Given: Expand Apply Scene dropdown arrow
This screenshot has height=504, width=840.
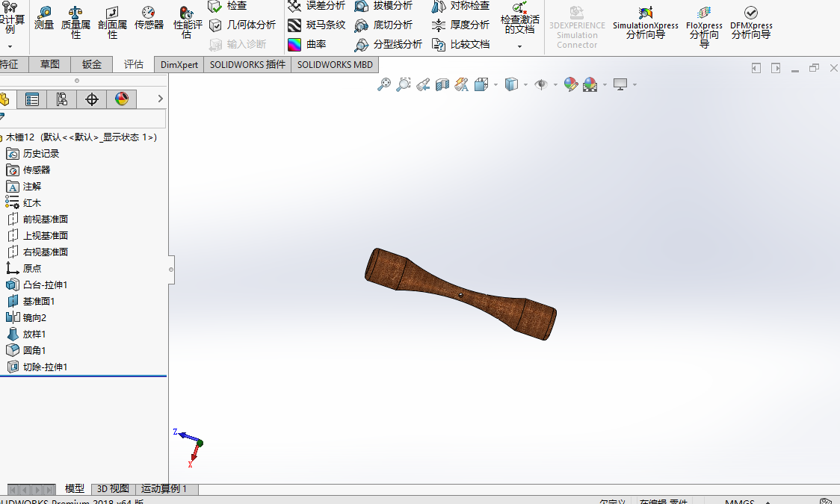Looking at the screenshot, I should click(x=605, y=84).
